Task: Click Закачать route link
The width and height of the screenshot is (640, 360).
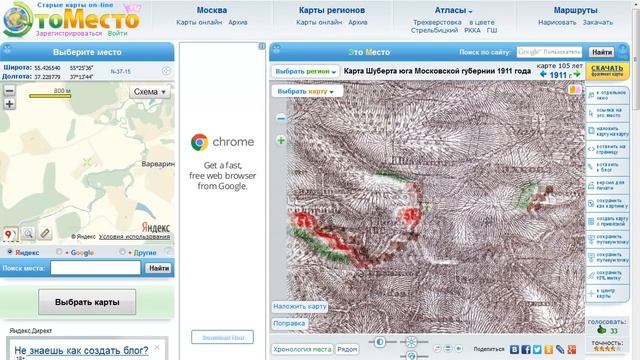Action: pos(598,22)
